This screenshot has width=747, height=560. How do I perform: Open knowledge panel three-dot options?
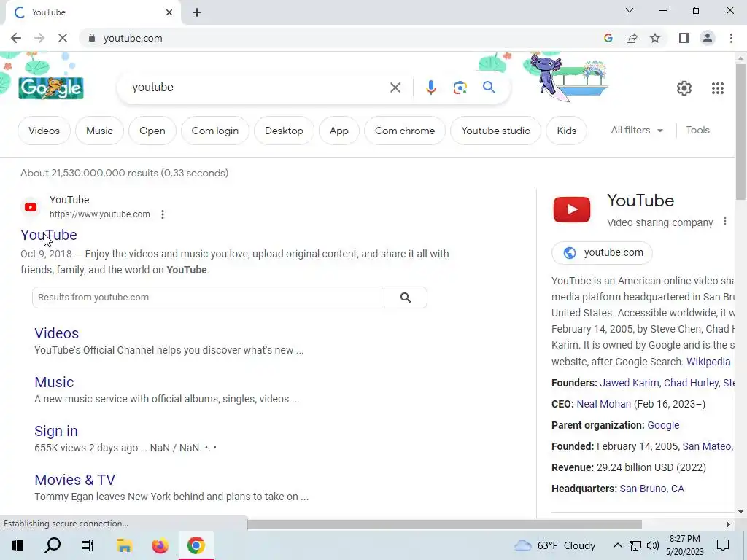(x=724, y=222)
